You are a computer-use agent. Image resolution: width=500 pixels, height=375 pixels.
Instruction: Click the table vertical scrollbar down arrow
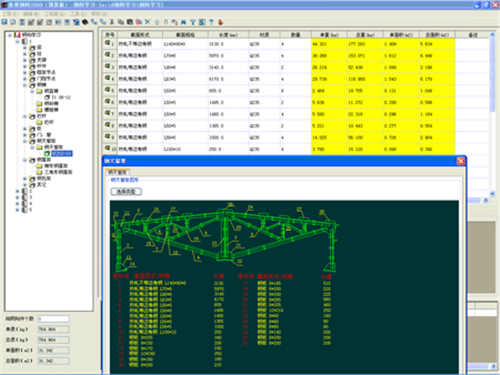pyautogui.click(x=492, y=193)
